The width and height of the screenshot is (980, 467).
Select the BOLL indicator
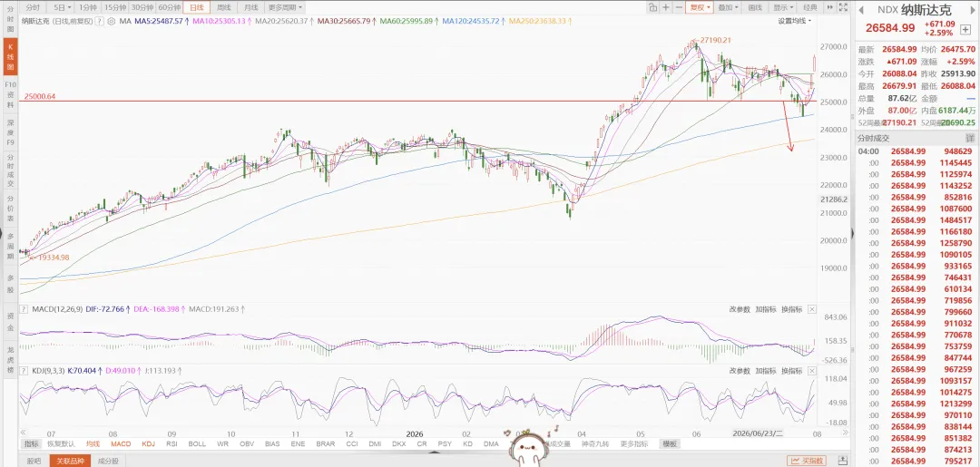click(196, 444)
